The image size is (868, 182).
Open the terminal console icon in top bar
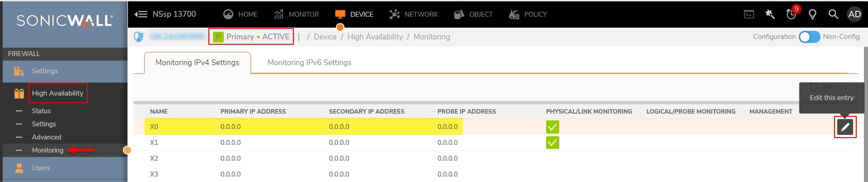pyautogui.click(x=749, y=14)
